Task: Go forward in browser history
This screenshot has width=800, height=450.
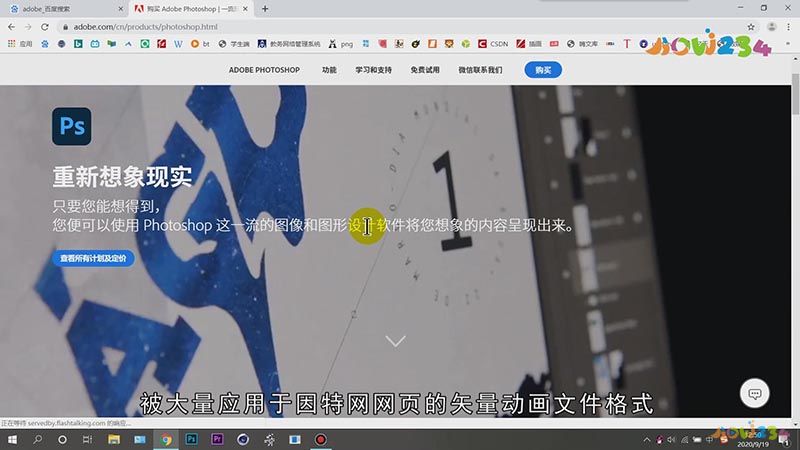Action: coord(28,27)
